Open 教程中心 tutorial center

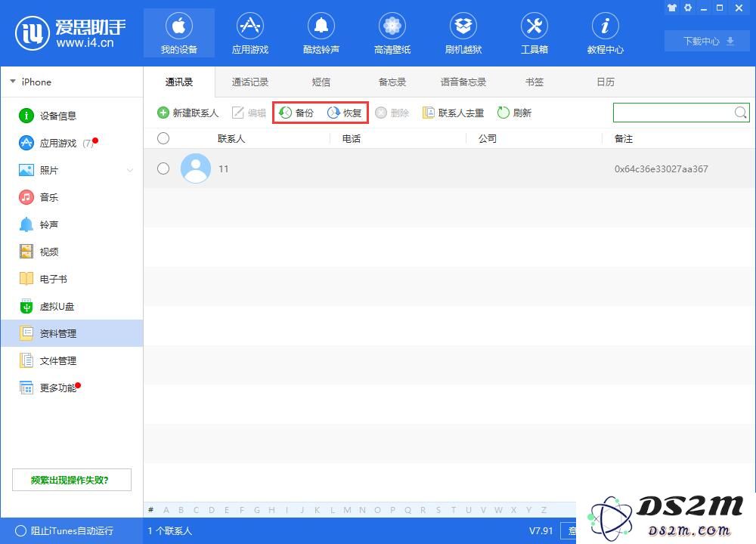(x=605, y=33)
